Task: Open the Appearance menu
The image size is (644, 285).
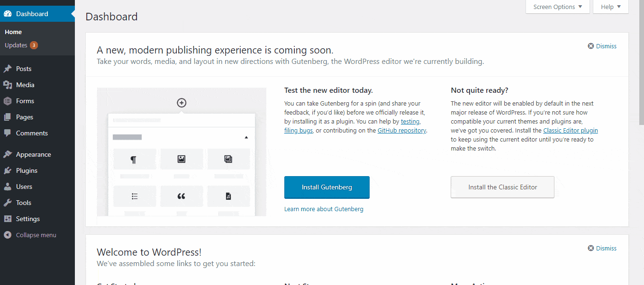Action: 37,154
